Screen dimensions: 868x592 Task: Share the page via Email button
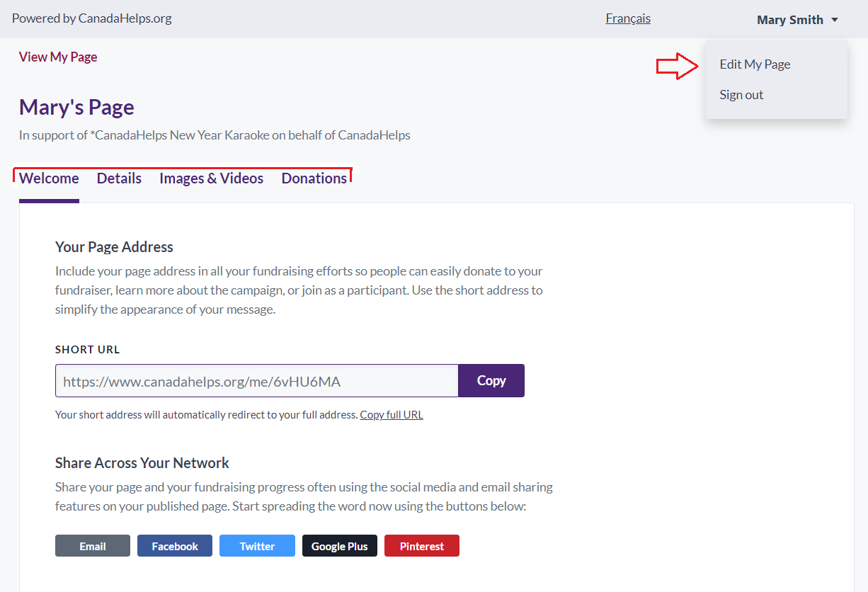(93, 546)
